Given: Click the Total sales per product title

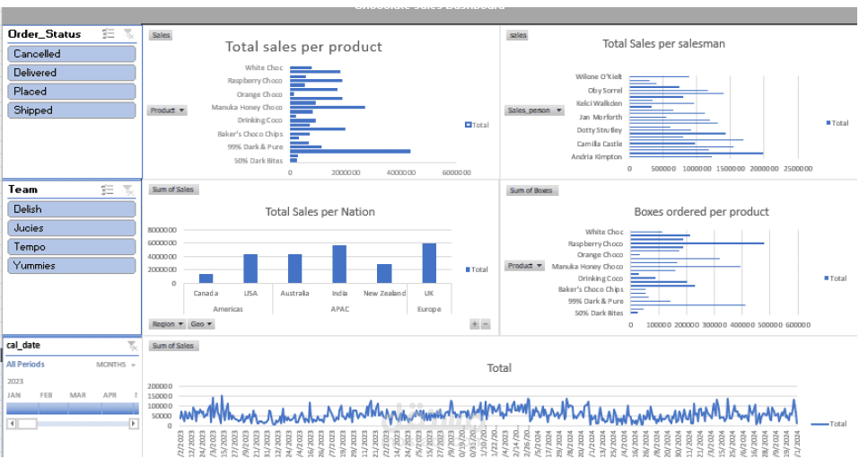Looking at the screenshot, I should coord(303,47).
